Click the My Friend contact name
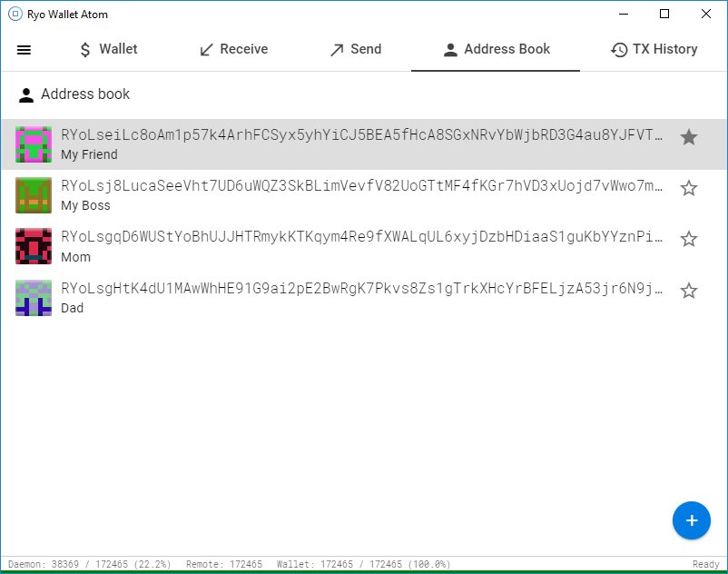 (x=89, y=154)
